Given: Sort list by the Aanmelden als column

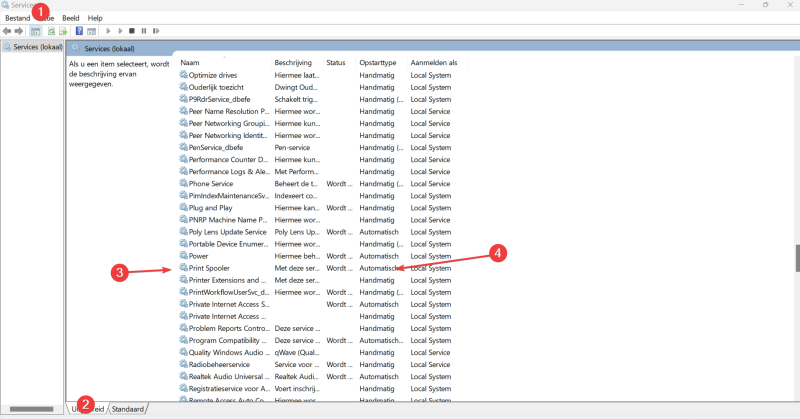Looking at the screenshot, I should (x=433, y=63).
